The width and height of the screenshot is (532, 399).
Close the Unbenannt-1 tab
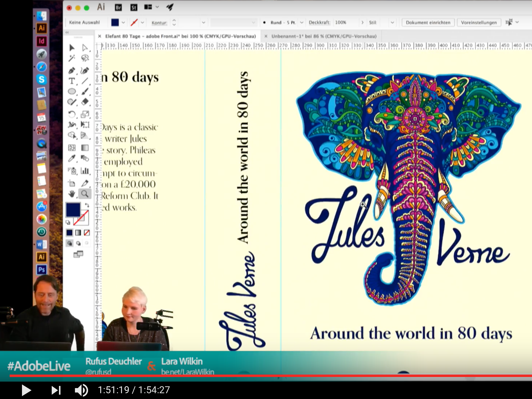(x=266, y=36)
